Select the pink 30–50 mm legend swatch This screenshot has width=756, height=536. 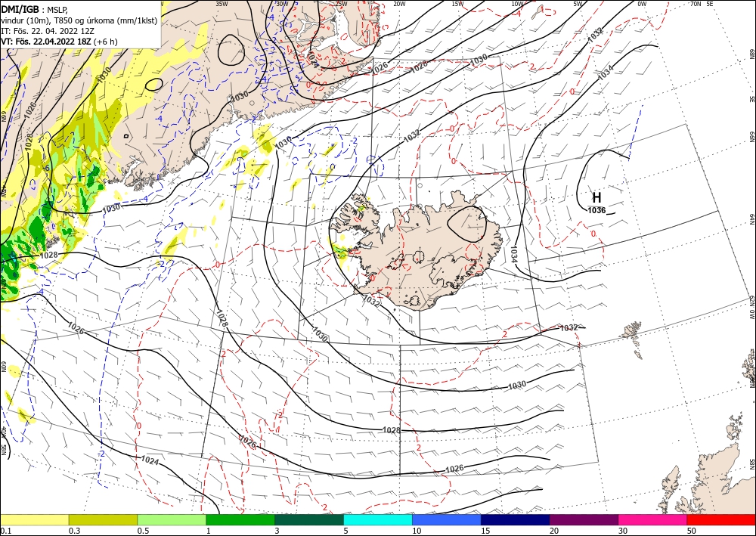click(x=653, y=519)
